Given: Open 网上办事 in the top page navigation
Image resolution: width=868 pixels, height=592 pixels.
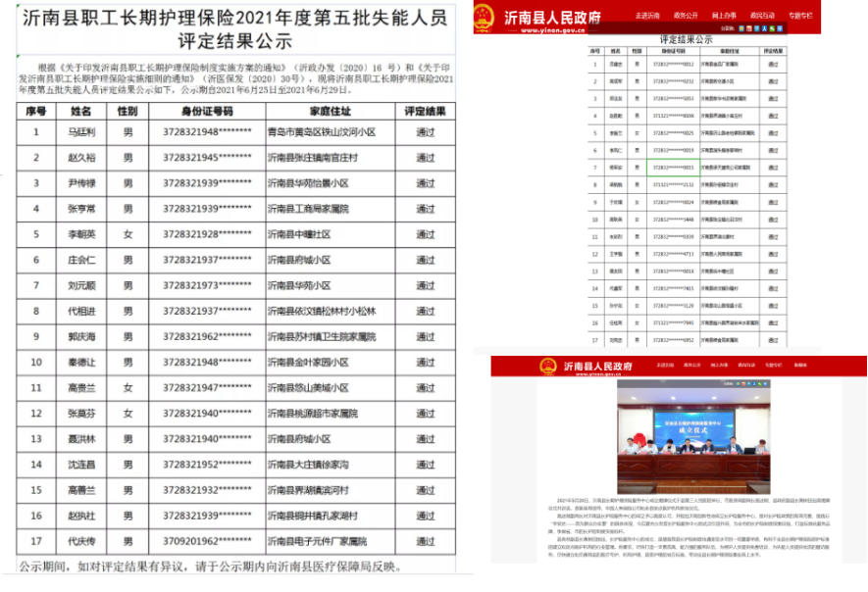Looking at the screenshot, I should (724, 16).
